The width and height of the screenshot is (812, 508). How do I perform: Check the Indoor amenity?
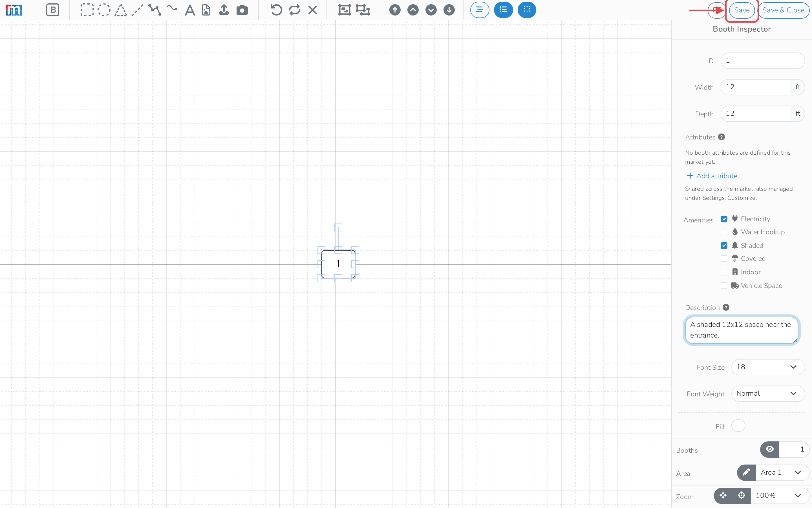[724, 272]
